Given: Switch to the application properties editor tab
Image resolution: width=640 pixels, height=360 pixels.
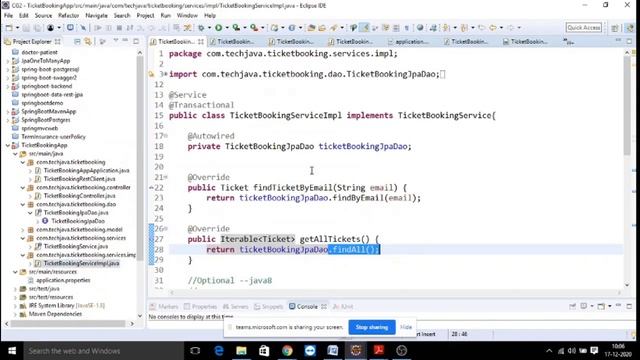Looking at the screenshot, I should click(x=408, y=42).
